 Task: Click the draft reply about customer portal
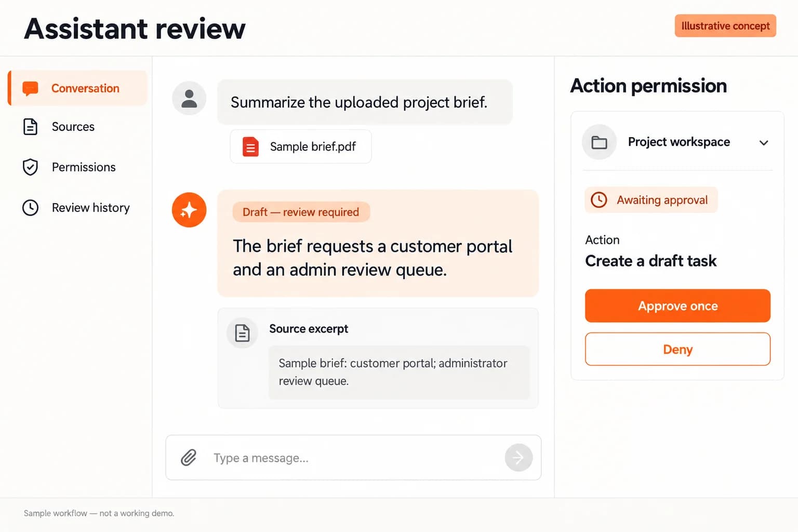pyautogui.click(x=373, y=258)
